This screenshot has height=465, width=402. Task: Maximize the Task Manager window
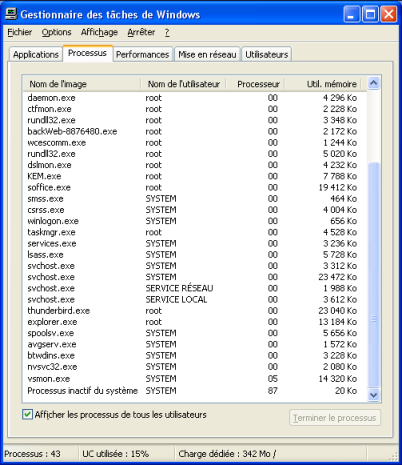370,15
